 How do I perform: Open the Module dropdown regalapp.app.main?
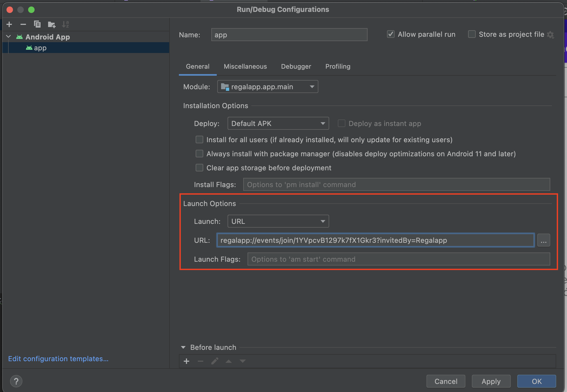(x=268, y=87)
